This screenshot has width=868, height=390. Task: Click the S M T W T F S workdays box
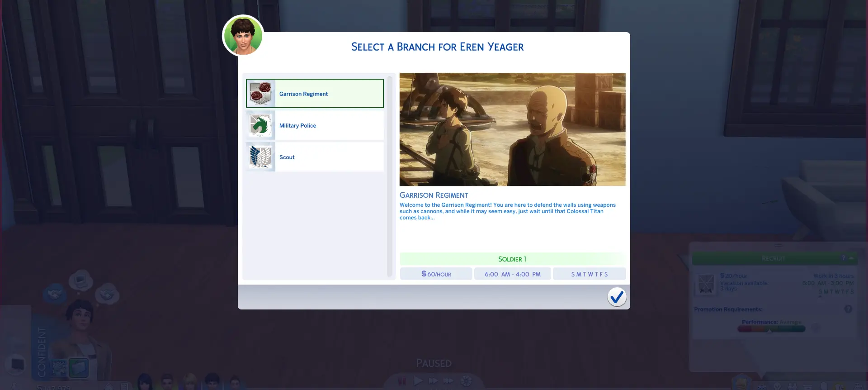point(590,274)
